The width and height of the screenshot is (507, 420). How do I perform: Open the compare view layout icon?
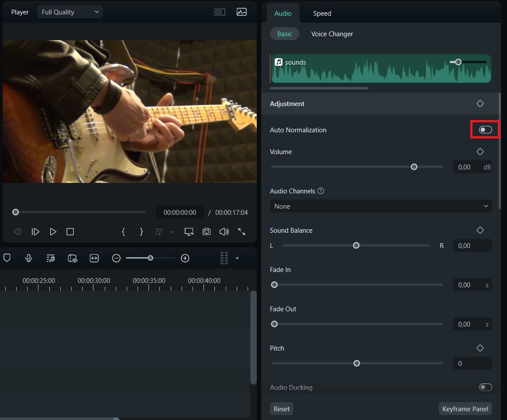pyautogui.click(x=220, y=12)
